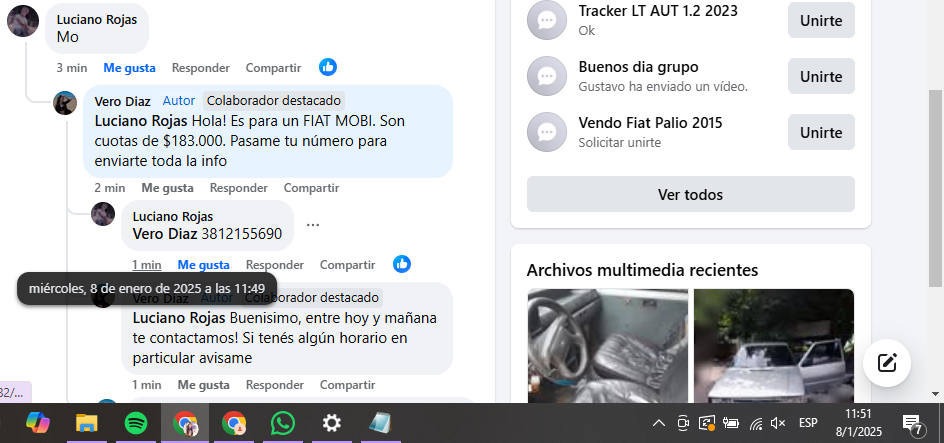
Task: Open Spotify from the taskbar
Action: [x=136, y=423]
